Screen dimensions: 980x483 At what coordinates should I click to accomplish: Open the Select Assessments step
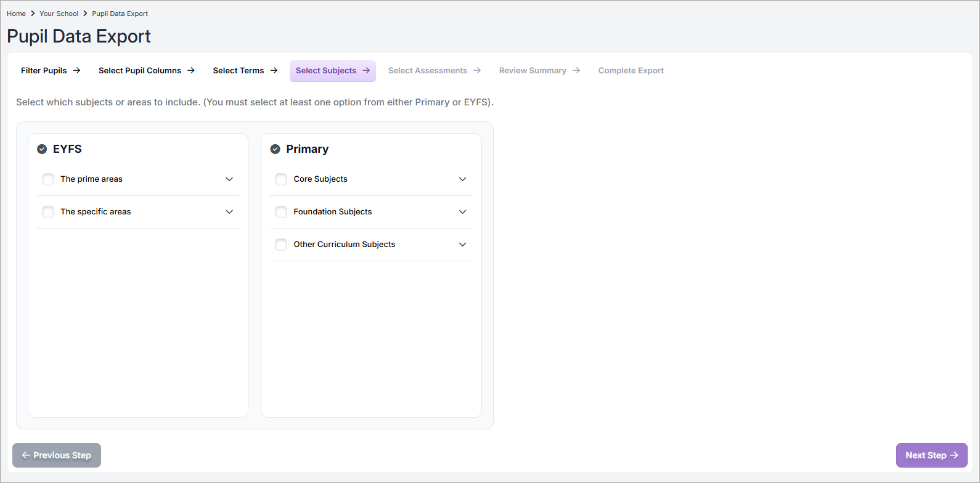click(434, 71)
